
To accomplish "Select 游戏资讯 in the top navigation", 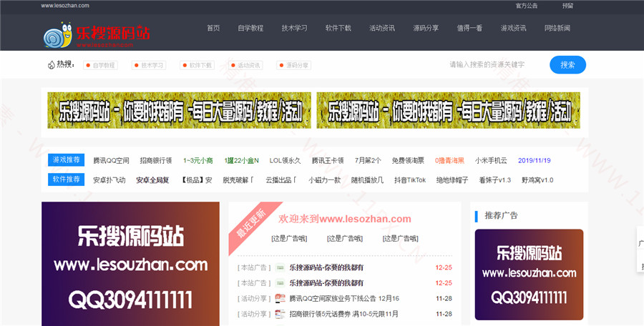I will tap(513, 29).
